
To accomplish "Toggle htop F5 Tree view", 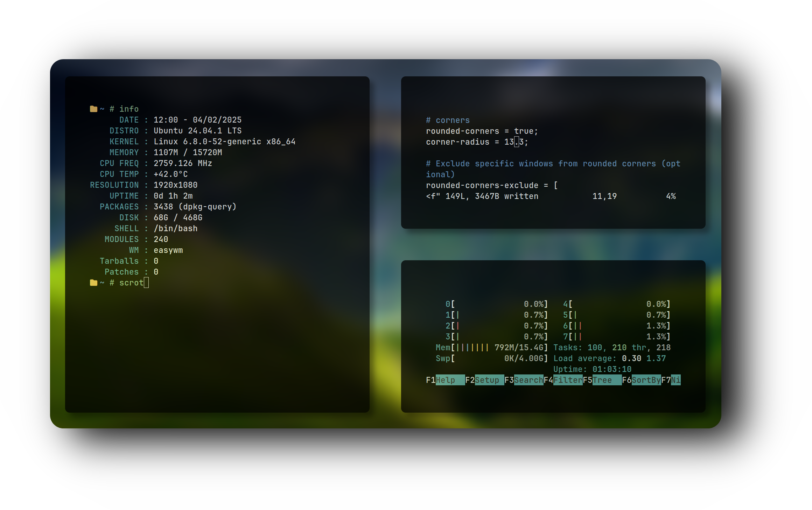I will 607,380.
